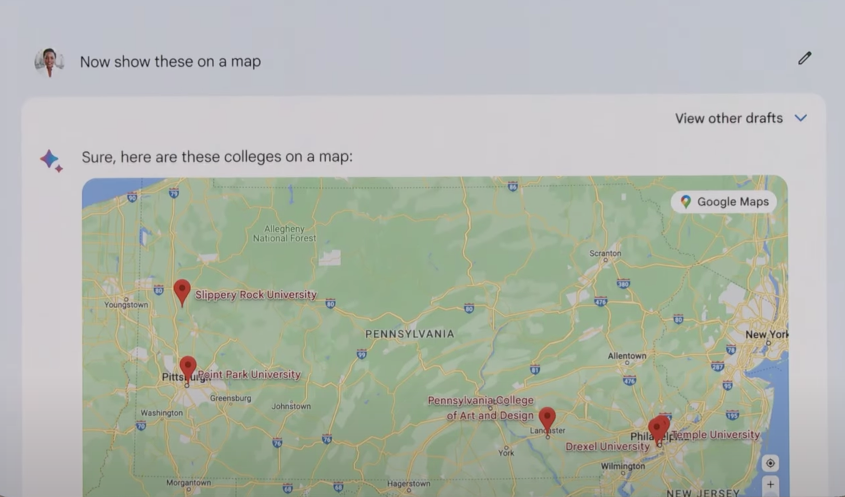Click the Temple University label
Viewport: 845px width, 497px height.
pos(716,434)
